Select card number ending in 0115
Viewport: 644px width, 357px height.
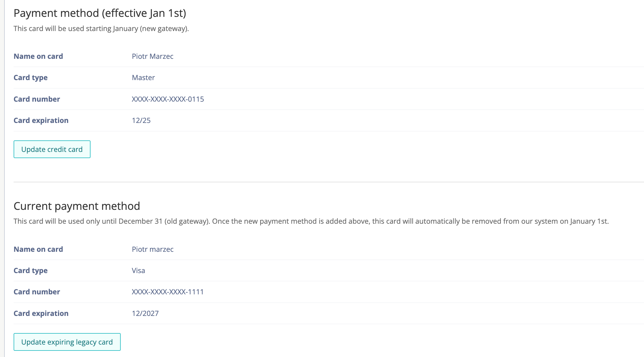[168, 99]
